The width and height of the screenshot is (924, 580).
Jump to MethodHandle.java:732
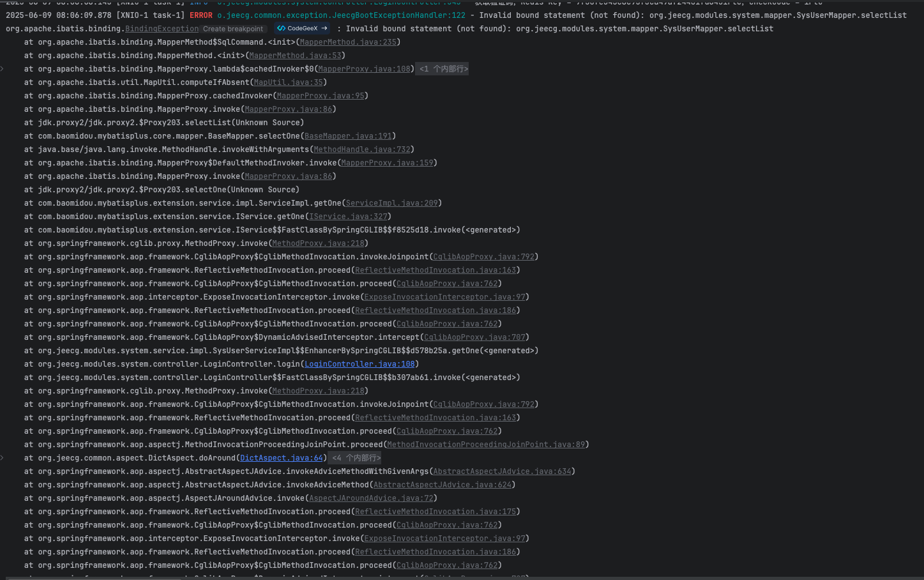[x=362, y=149]
